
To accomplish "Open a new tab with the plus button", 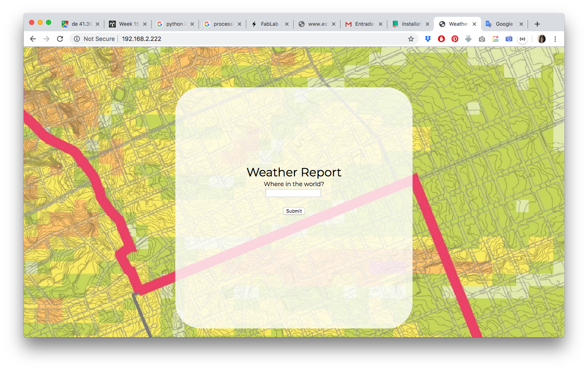I will [537, 24].
